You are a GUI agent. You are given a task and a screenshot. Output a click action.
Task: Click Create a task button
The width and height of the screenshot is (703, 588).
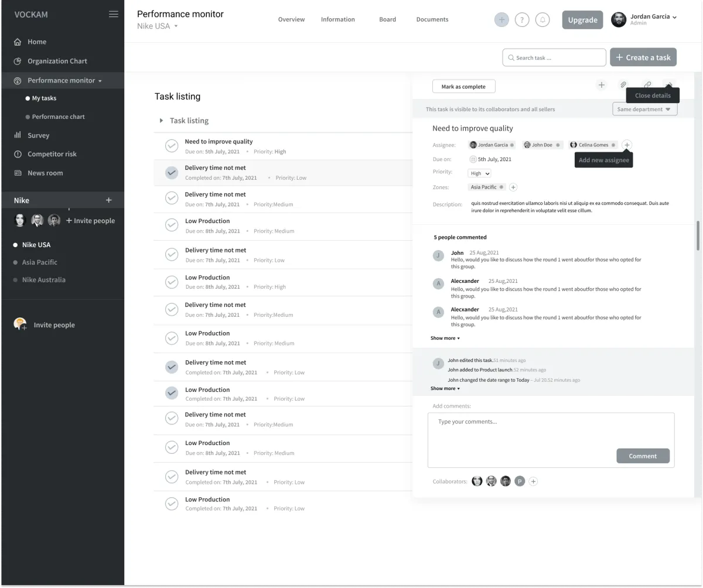click(x=643, y=57)
